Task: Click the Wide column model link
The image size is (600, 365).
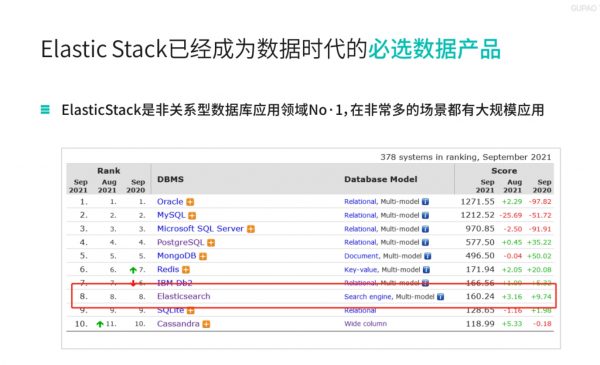Action: (x=365, y=324)
